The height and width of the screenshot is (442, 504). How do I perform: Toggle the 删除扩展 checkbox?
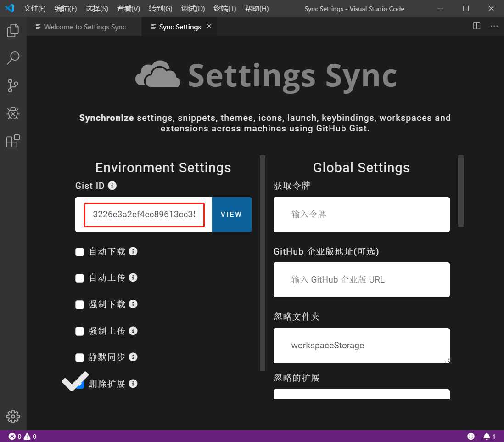79,384
